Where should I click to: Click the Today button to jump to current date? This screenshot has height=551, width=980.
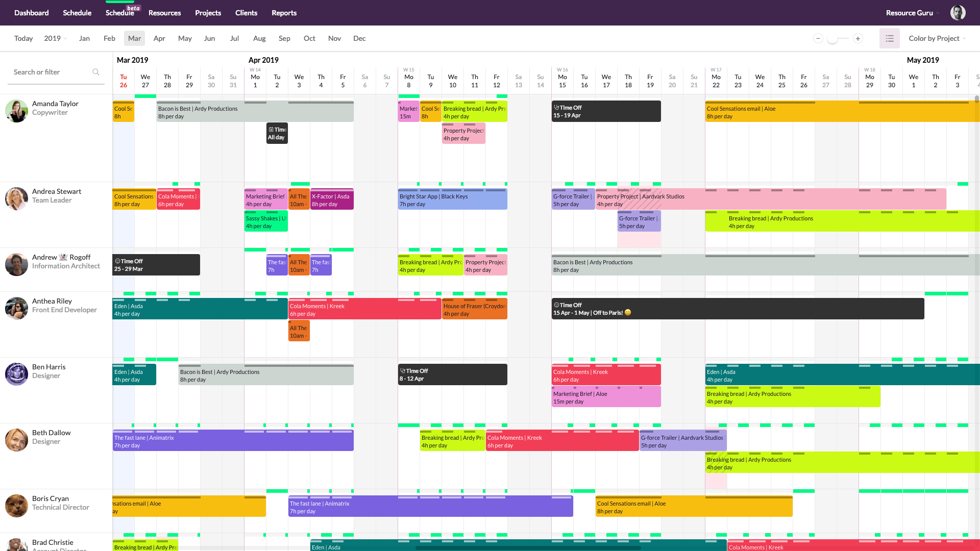(23, 38)
